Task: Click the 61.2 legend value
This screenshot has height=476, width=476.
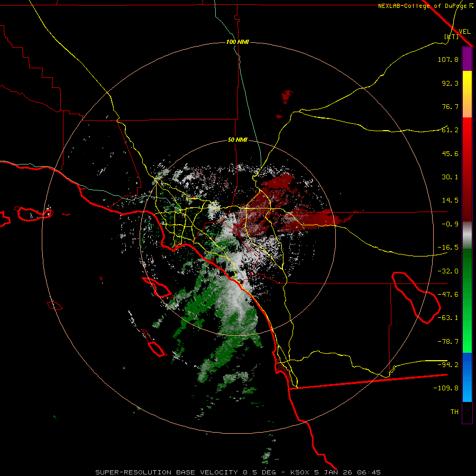Action: (450, 130)
